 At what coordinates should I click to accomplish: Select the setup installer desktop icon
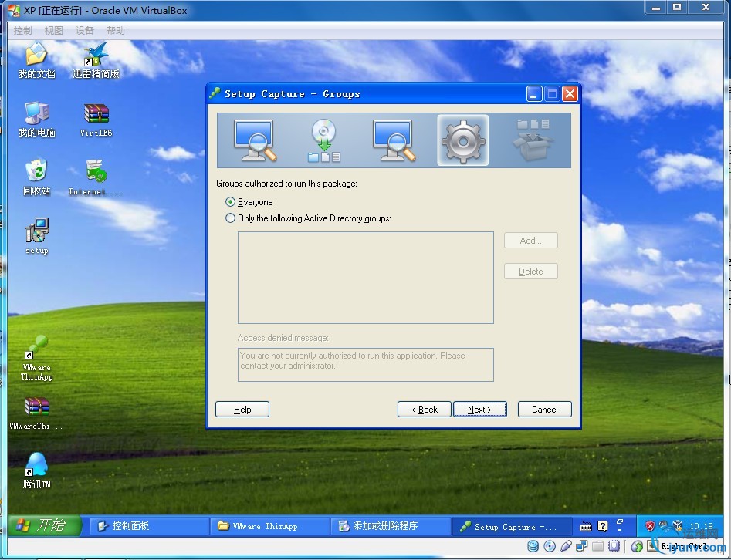pyautogui.click(x=36, y=236)
